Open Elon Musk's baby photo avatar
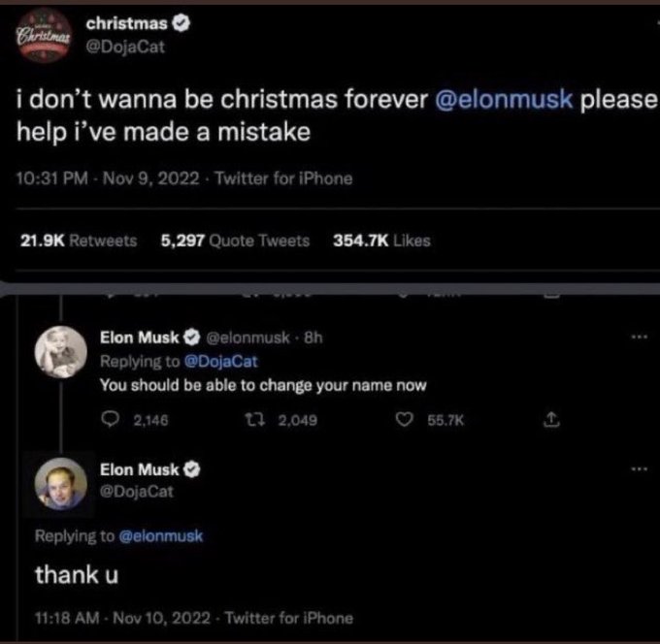Image resolution: width=660 pixels, height=644 pixels. point(61,352)
